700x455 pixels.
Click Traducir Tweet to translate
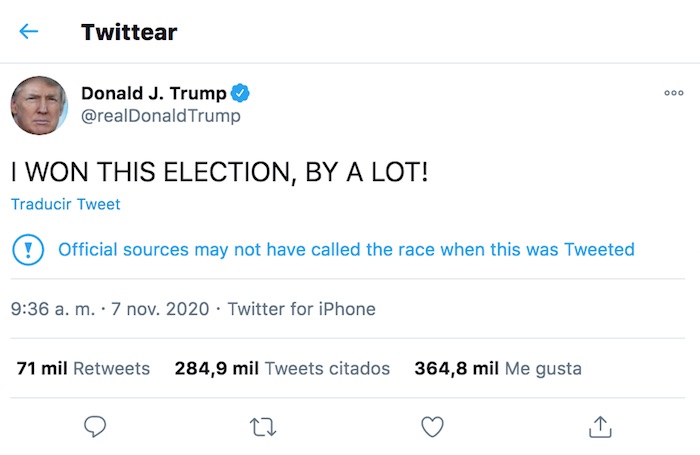tap(65, 204)
